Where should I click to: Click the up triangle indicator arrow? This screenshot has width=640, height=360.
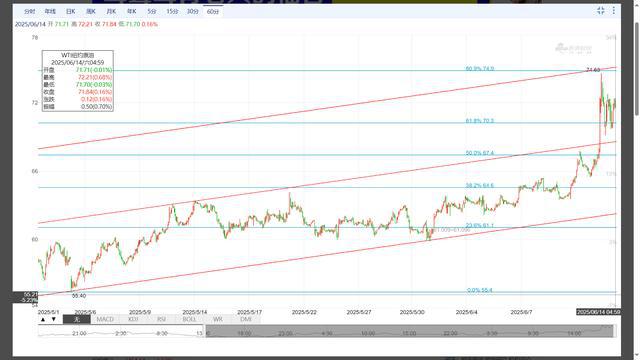point(43,319)
